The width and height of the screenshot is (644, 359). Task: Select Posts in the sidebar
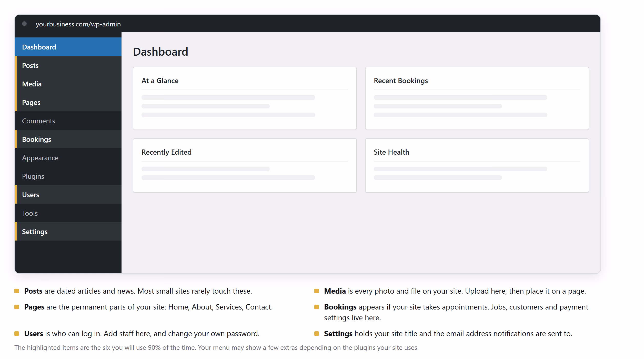click(x=68, y=65)
